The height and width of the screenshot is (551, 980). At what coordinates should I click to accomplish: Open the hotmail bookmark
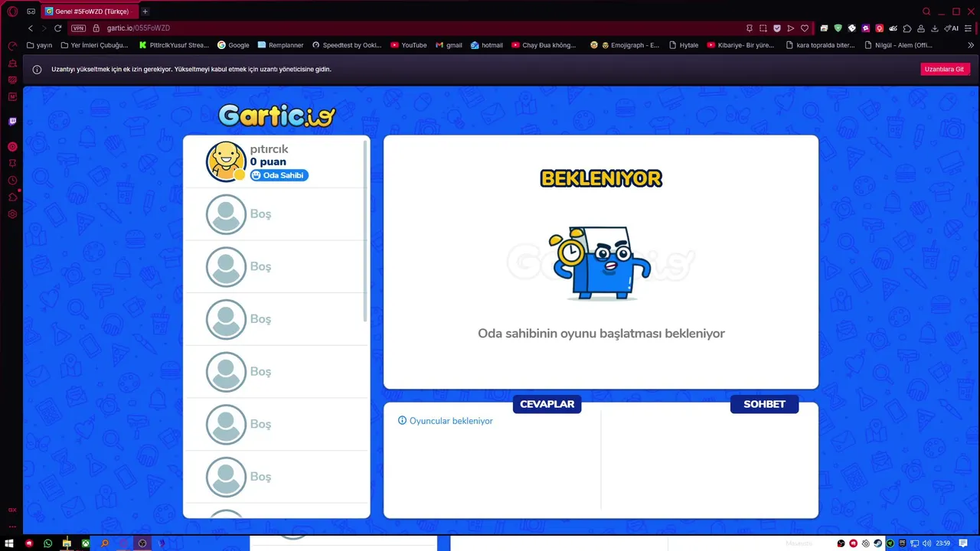(487, 45)
